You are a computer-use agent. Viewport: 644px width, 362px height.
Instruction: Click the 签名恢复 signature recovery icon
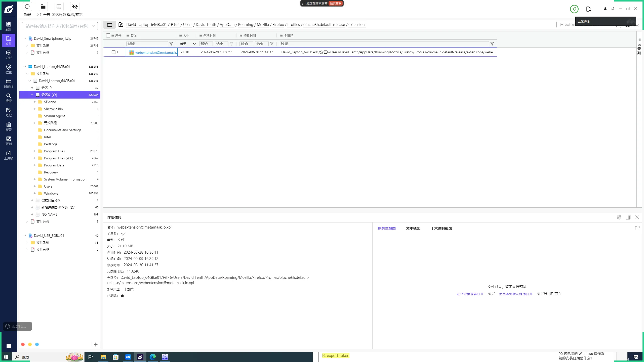[x=59, y=7]
